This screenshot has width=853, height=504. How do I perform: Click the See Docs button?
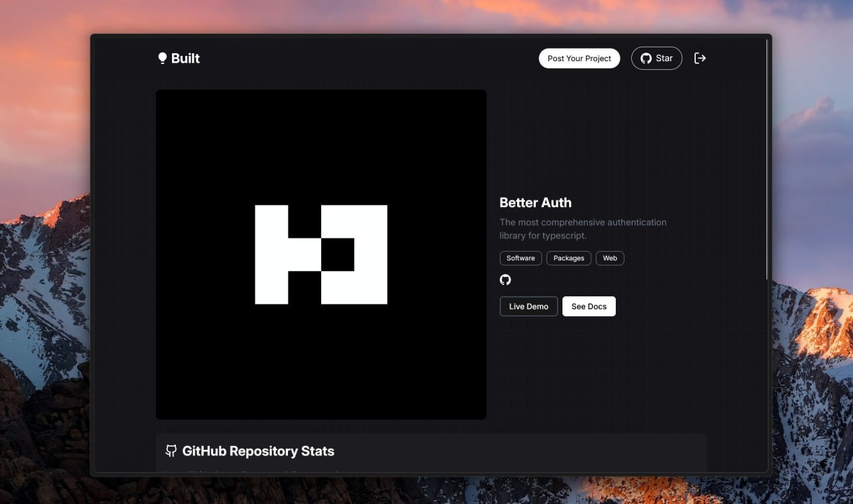[589, 306]
